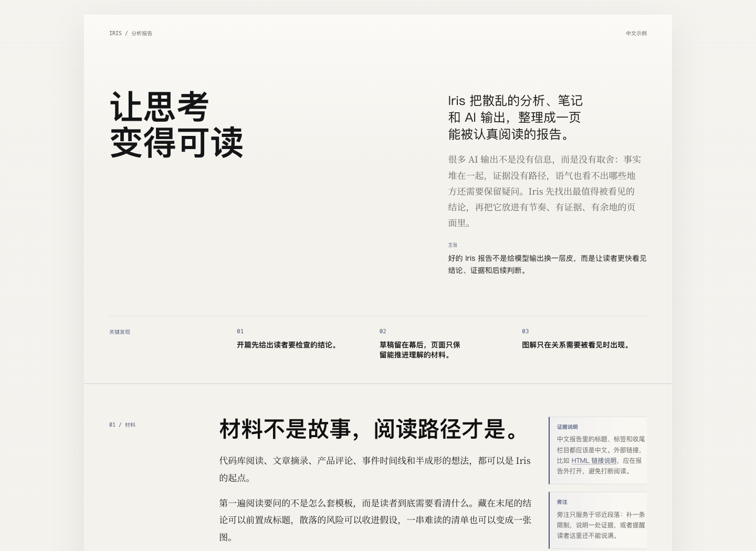
Task: Click the sidenote text 旁注只服务于邻近段落
Action: click(601, 525)
